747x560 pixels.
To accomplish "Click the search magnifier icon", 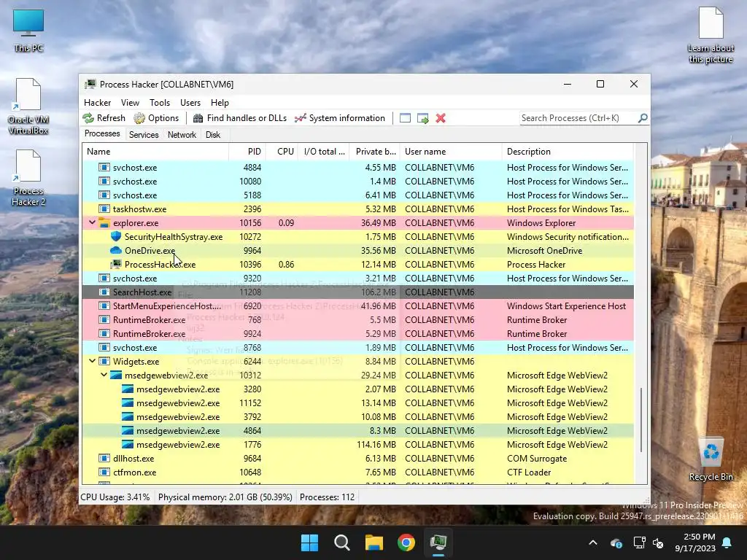I will (643, 117).
